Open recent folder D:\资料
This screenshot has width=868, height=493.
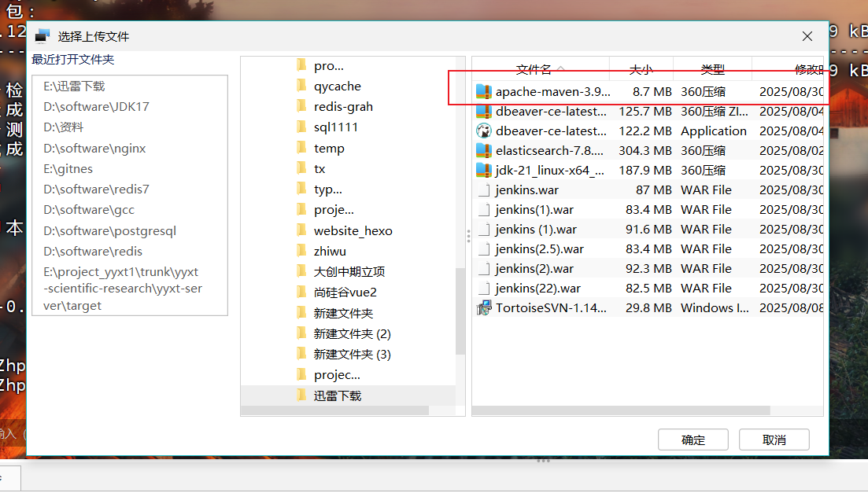coord(64,127)
